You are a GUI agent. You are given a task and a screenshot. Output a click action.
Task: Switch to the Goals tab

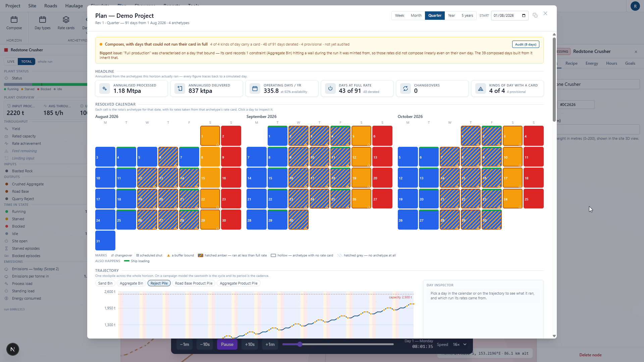coord(630,63)
